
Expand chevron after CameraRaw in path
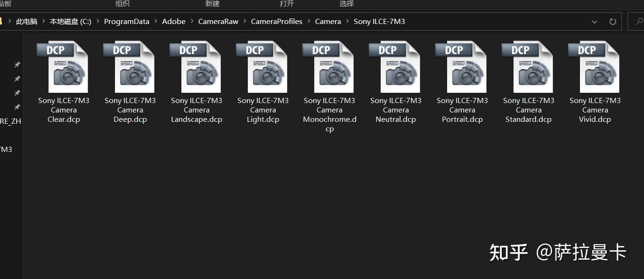[x=245, y=22]
